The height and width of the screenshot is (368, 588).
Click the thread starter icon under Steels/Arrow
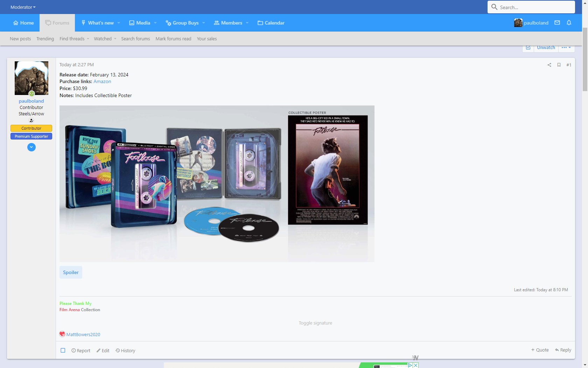coord(31,121)
